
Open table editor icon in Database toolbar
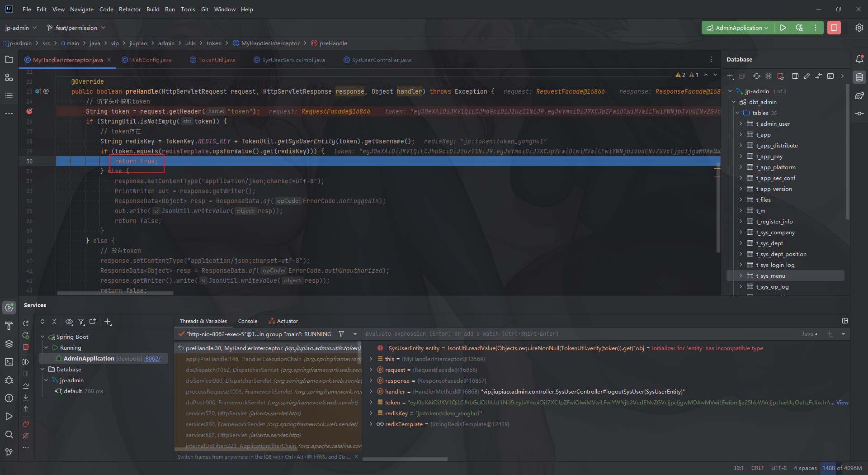point(795,76)
